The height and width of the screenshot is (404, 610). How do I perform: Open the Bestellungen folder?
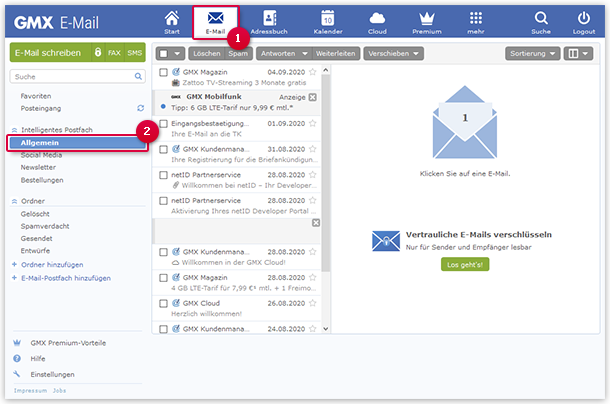42,180
